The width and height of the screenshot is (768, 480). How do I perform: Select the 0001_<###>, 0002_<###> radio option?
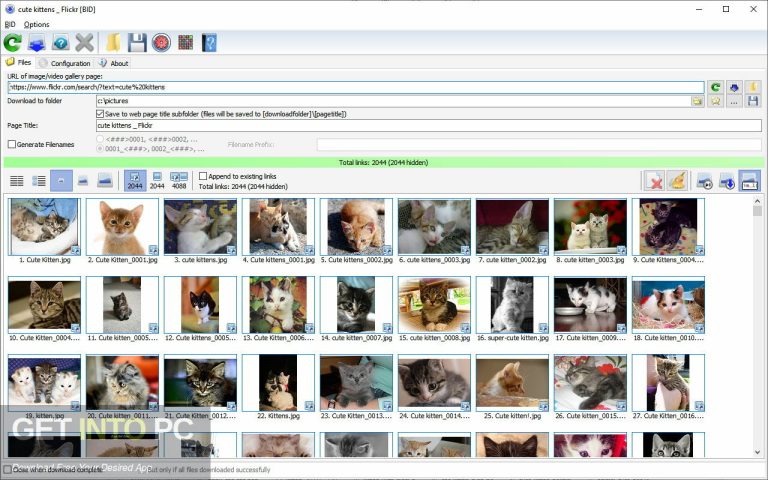pyautogui.click(x=100, y=148)
